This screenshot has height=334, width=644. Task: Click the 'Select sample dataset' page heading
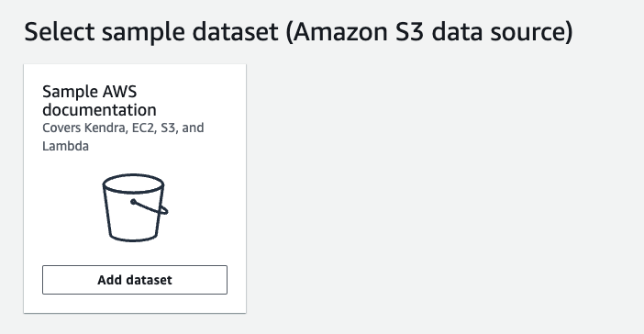point(298,32)
